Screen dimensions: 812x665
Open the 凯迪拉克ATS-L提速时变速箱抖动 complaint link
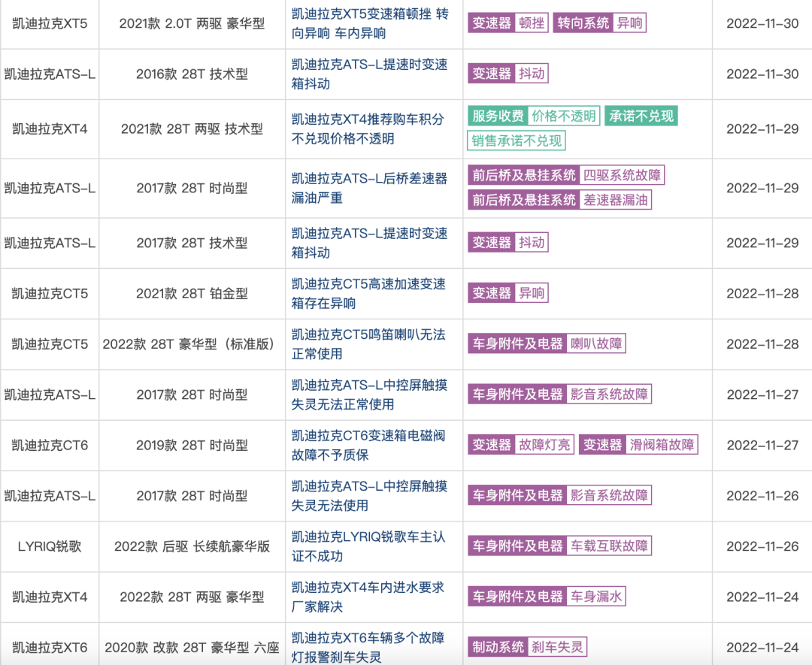pyautogui.click(x=368, y=73)
